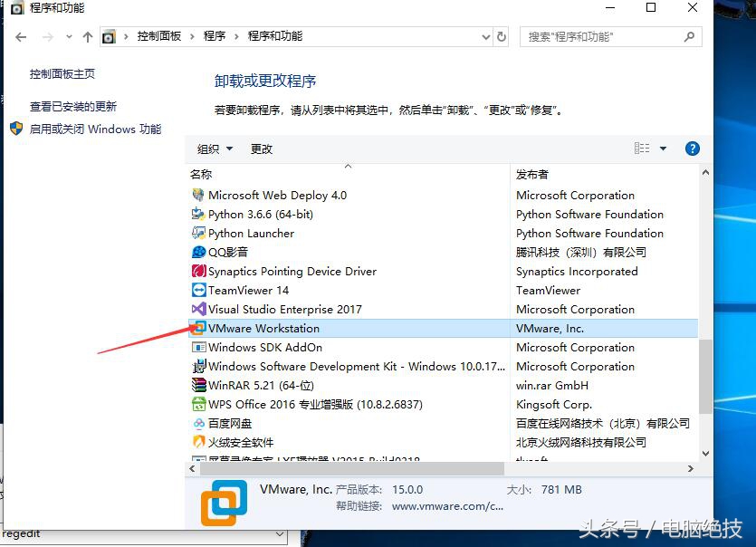Viewport: 756px width, 547px height.
Task: Click the 百度网盘 cloud drive icon
Action: [199, 423]
